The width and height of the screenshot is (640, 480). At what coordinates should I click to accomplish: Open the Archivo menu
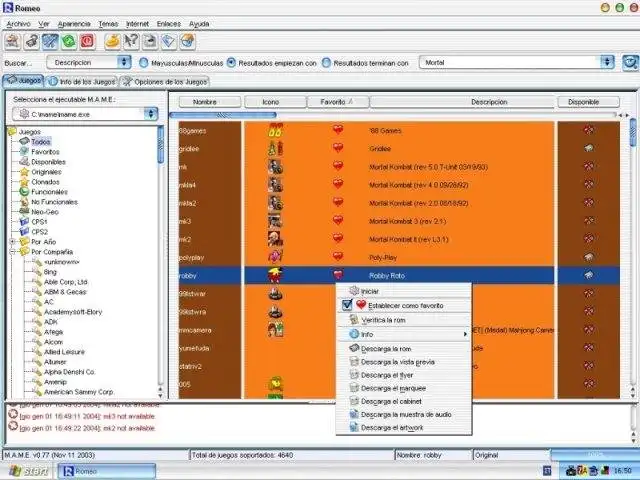click(18, 24)
